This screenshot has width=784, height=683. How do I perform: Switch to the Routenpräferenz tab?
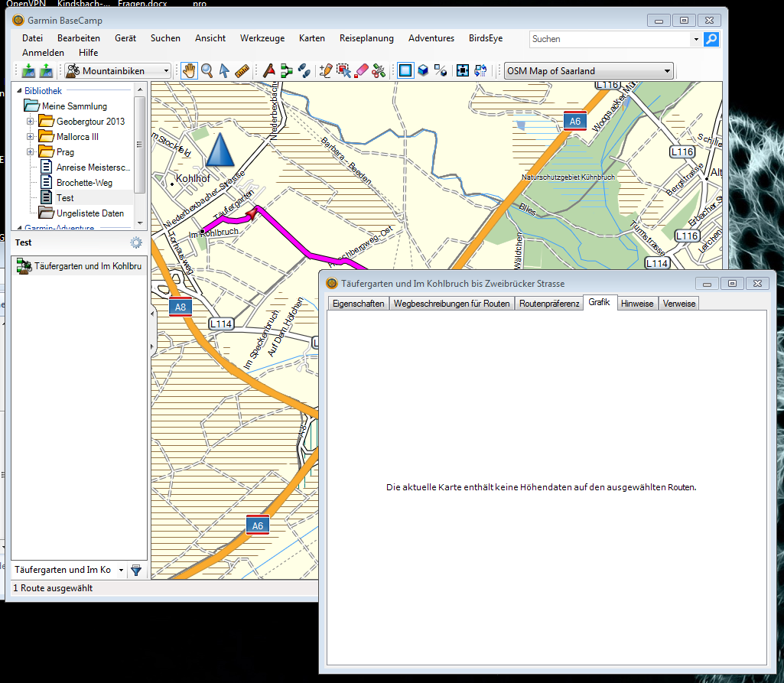[x=549, y=304]
